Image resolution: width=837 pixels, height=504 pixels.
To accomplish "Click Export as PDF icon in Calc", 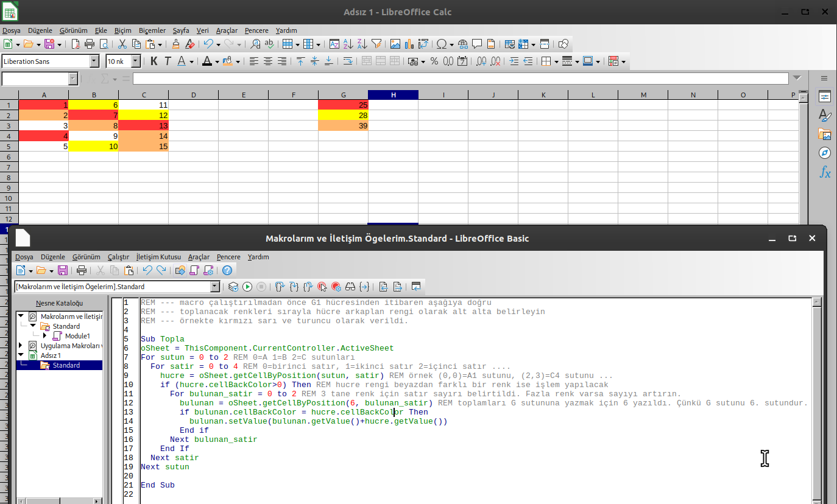I will tap(76, 44).
